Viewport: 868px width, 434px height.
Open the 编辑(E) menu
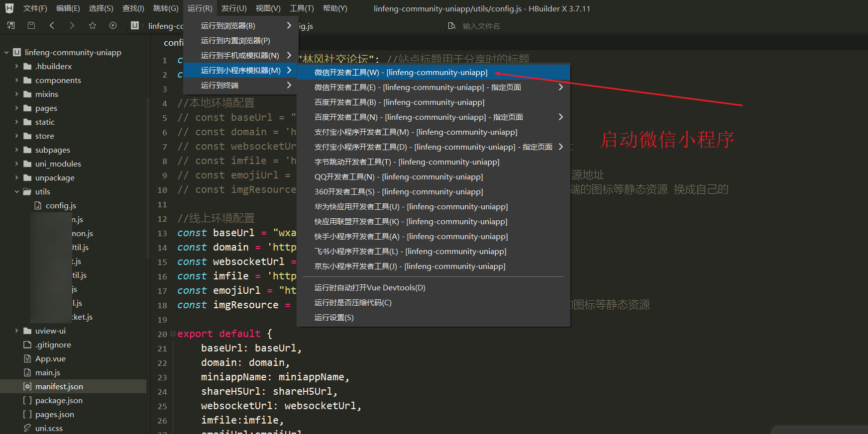tap(68, 8)
